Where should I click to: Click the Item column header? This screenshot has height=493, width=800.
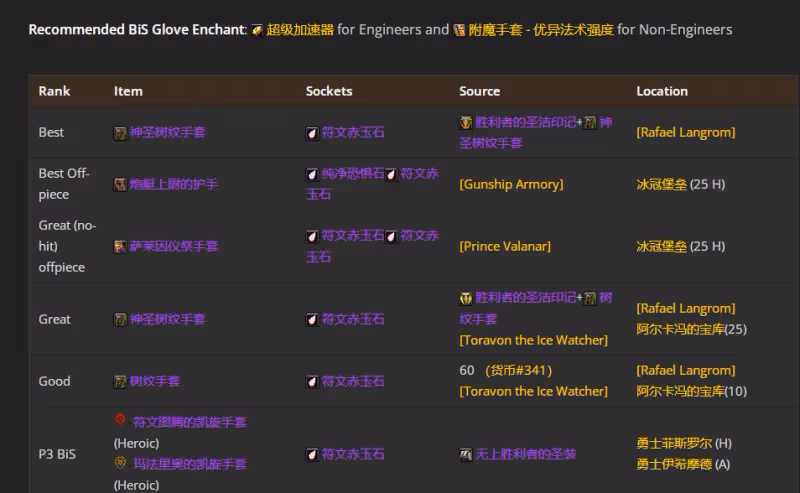pyautogui.click(x=128, y=91)
